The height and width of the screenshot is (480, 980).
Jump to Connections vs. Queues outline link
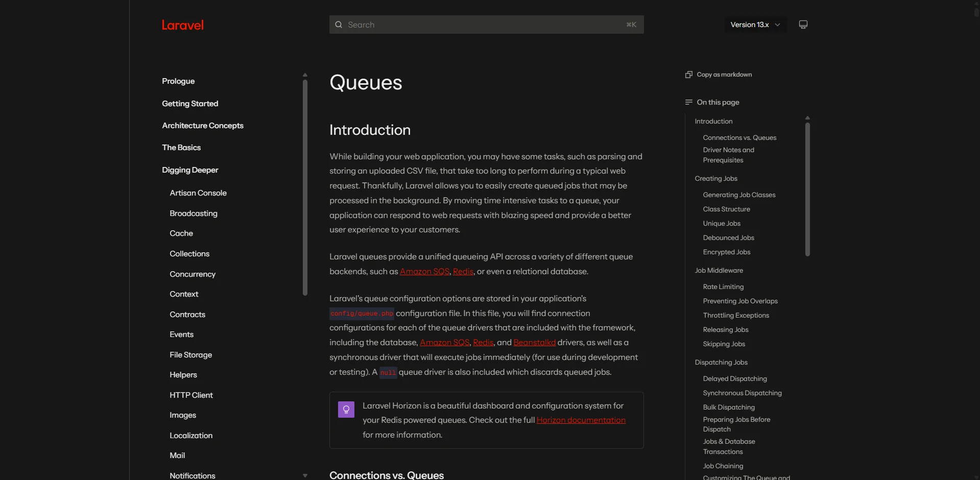pos(739,138)
